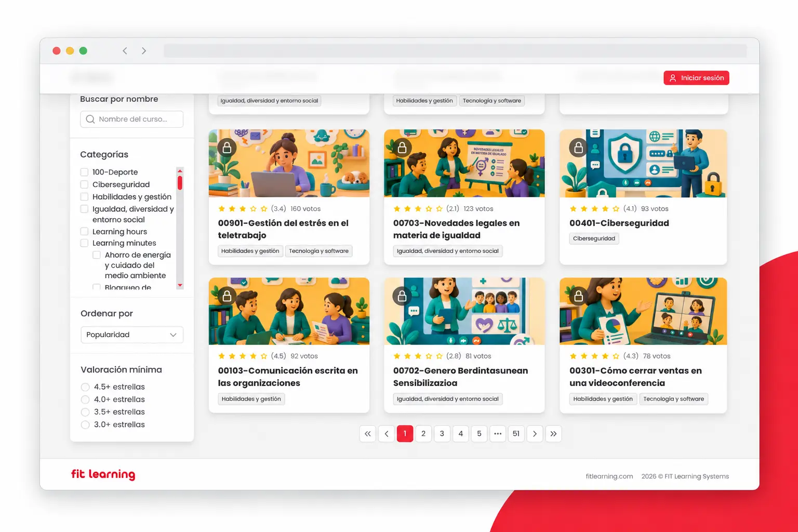Image resolution: width=798 pixels, height=532 pixels.
Task: Click the browser forward arrow
Action: (144, 50)
